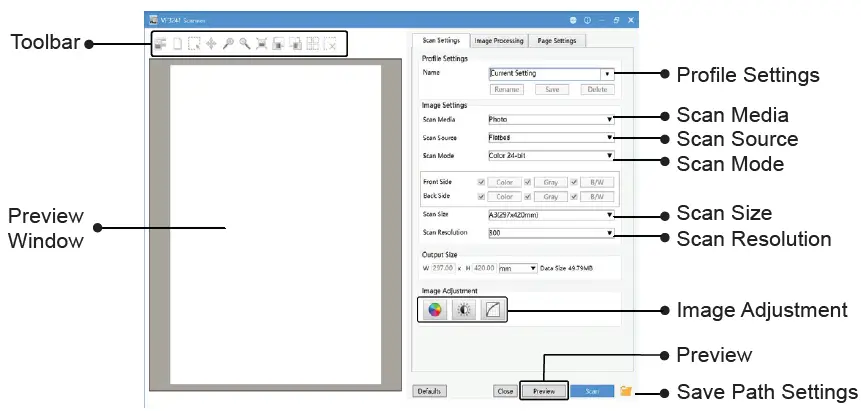Open the output size unit mm dropdown
Viewport: 861px width, 411px height.
[517, 269]
